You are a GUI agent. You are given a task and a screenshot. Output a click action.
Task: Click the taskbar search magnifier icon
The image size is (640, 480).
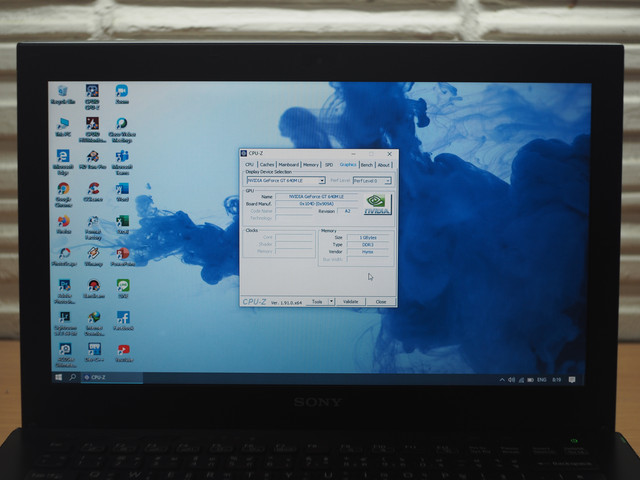coord(73,378)
